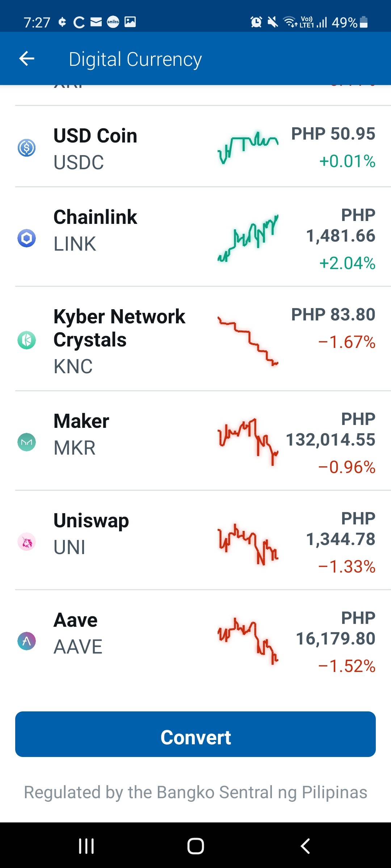Tap the Chainlink hexagon logo icon
Screen dimensions: 391x868
point(26,238)
